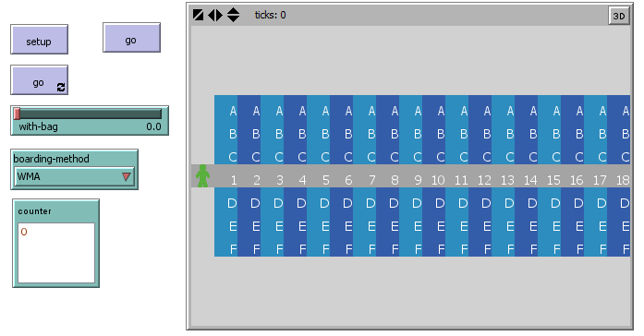644x336 pixels.
Task: Click seat E in row 16
Action: [x=578, y=226]
